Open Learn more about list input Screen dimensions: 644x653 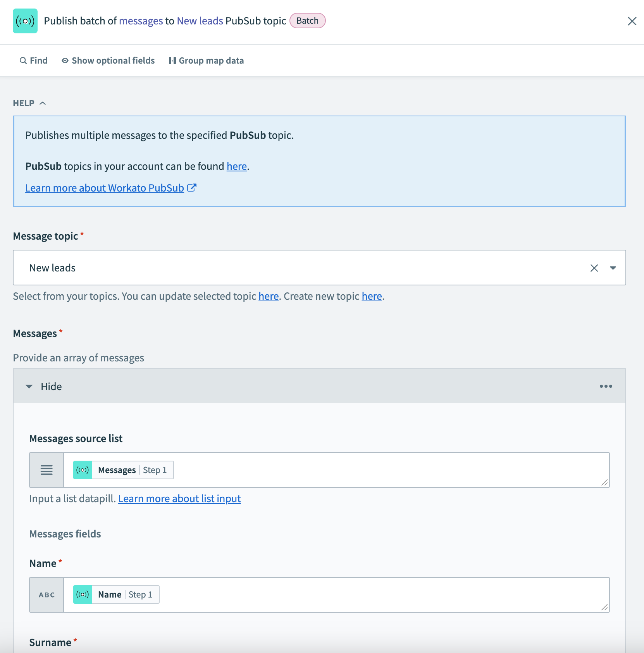[x=179, y=499]
